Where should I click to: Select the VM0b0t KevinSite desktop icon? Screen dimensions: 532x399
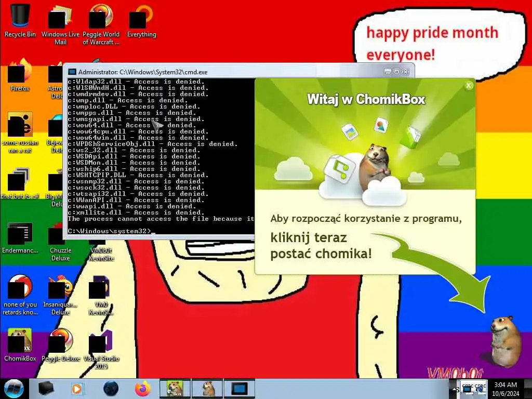tap(101, 251)
